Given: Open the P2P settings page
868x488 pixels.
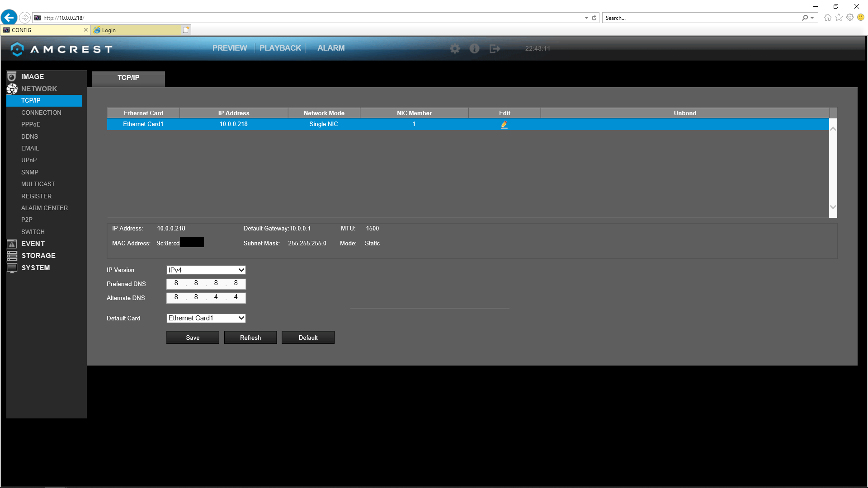Looking at the screenshot, I should 27,220.
